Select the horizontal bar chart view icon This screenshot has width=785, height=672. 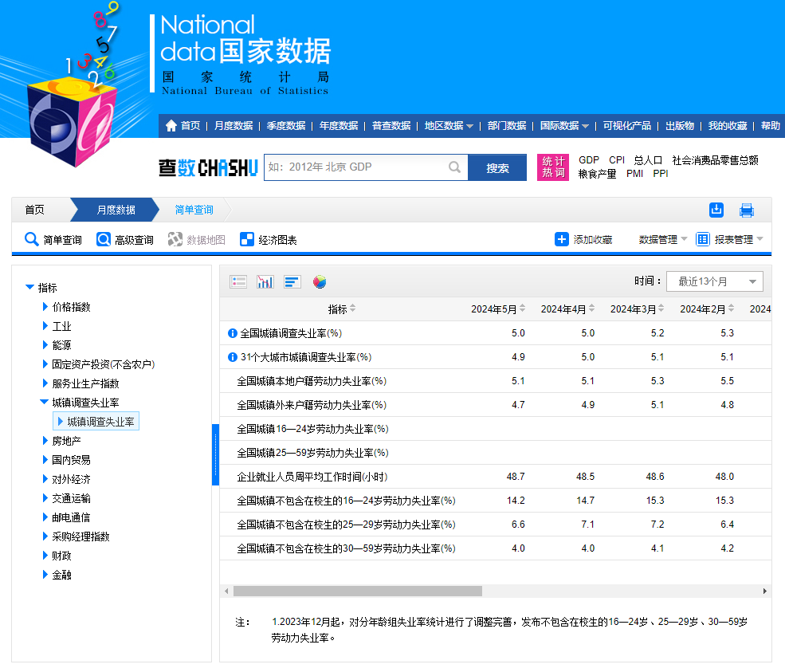(292, 281)
